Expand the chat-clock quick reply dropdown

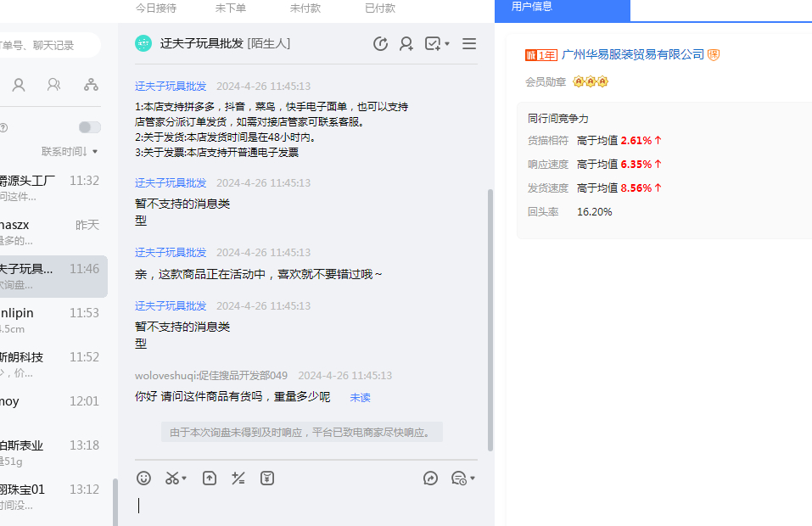472,478
